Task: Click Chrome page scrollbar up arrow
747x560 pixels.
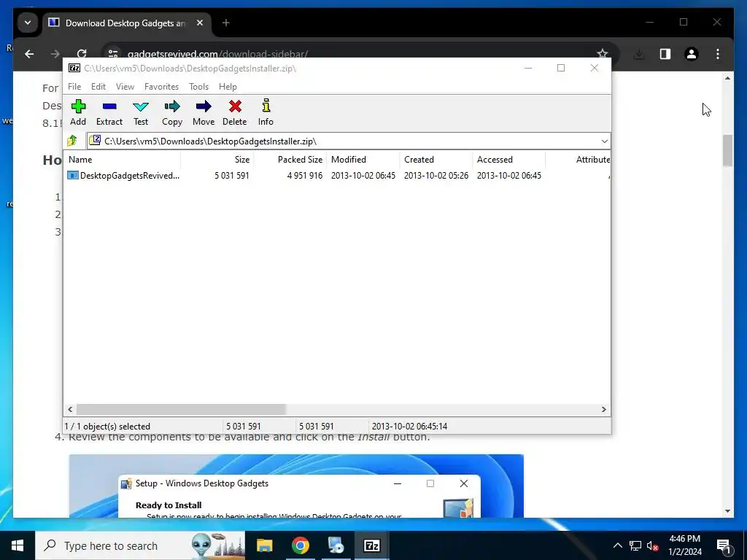Action: tap(727, 77)
